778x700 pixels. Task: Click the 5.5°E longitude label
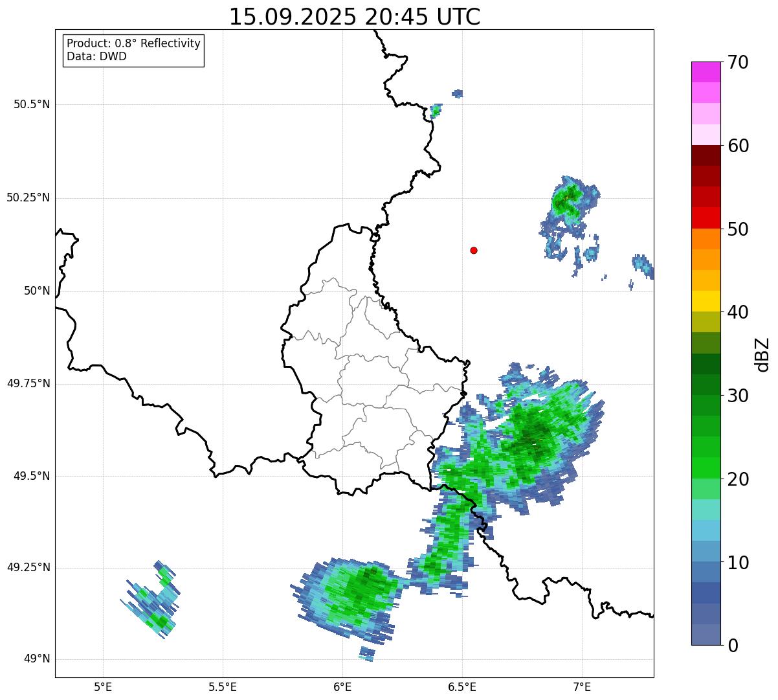223,687
